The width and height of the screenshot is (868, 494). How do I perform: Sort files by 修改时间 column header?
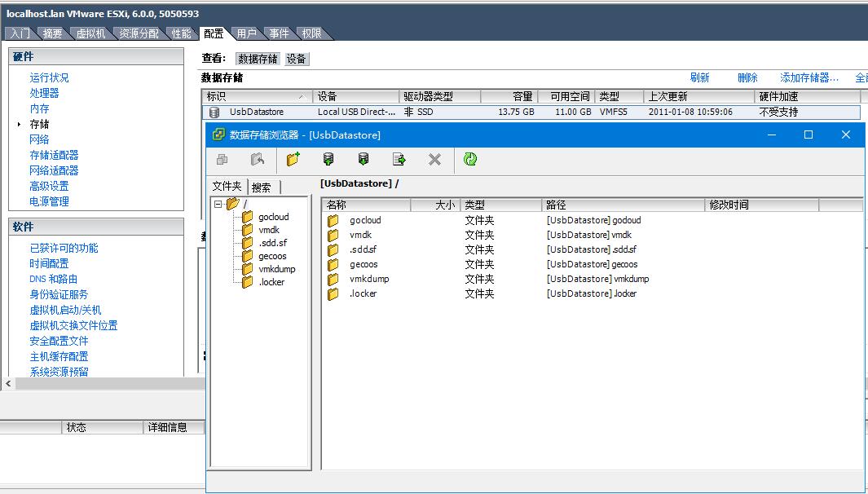point(761,205)
